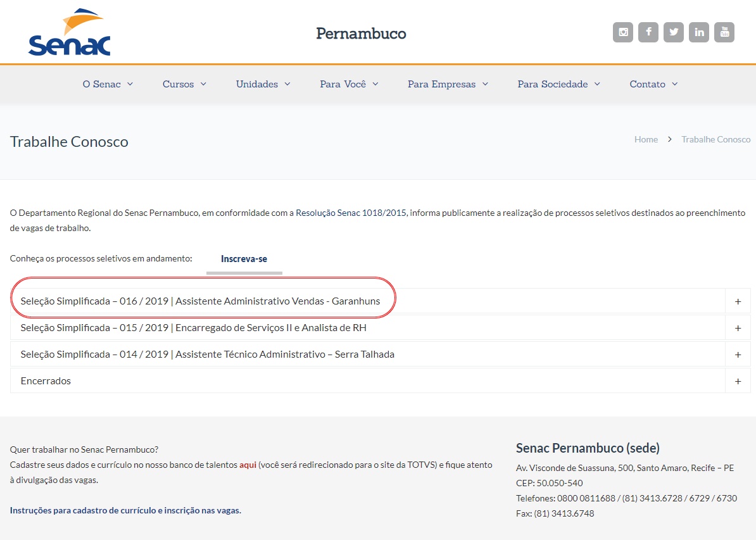
Task: Click the Av. Visconde de Suassuna address line
Action: click(x=625, y=468)
